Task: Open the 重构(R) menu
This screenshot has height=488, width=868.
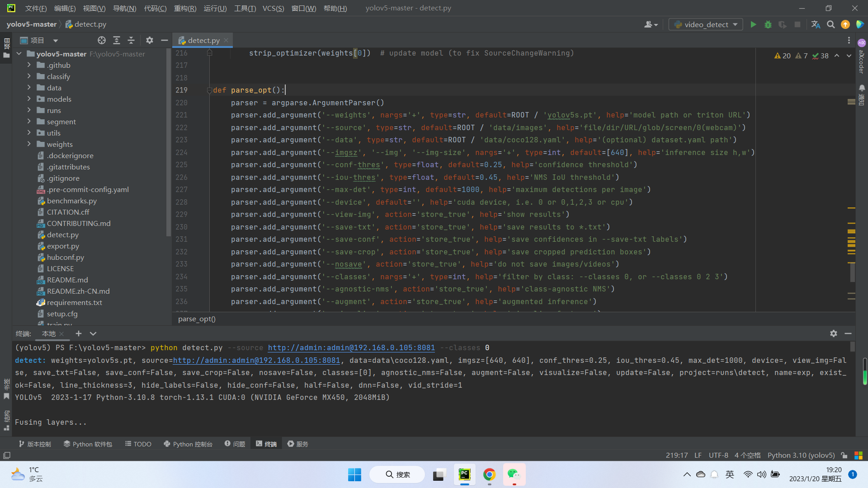Action: [185, 8]
